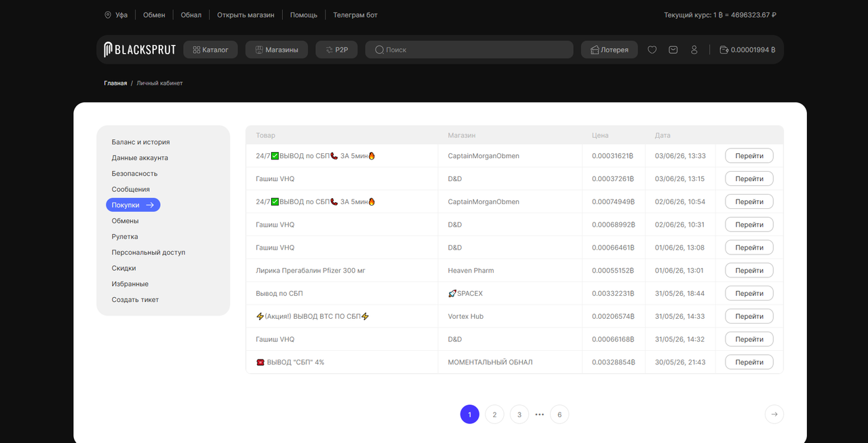Click Перейти for the SPACEX row
868x443 pixels.
click(x=749, y=294)
